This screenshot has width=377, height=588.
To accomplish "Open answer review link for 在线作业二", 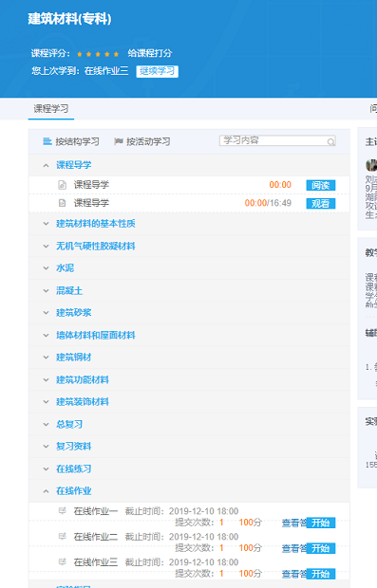I will (294, 548).
